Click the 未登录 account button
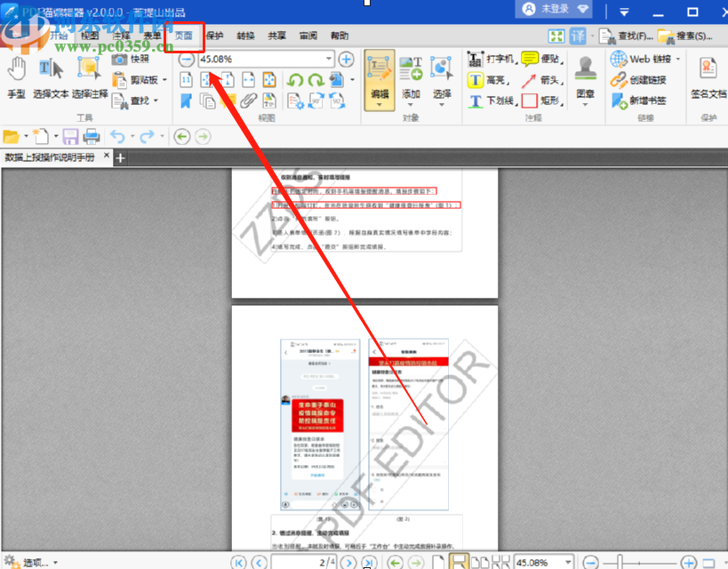 point(554,9)
